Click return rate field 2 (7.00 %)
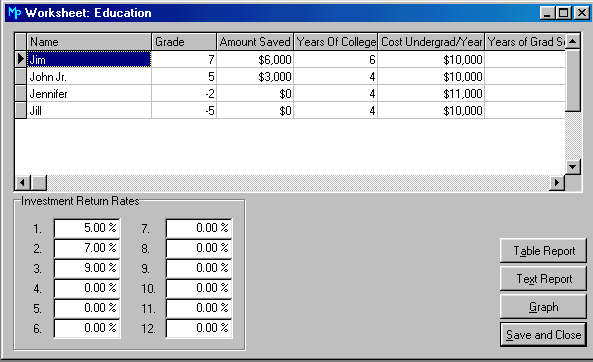Image resolution: width=593 pixels, height=362 pixels. point(87,248)
